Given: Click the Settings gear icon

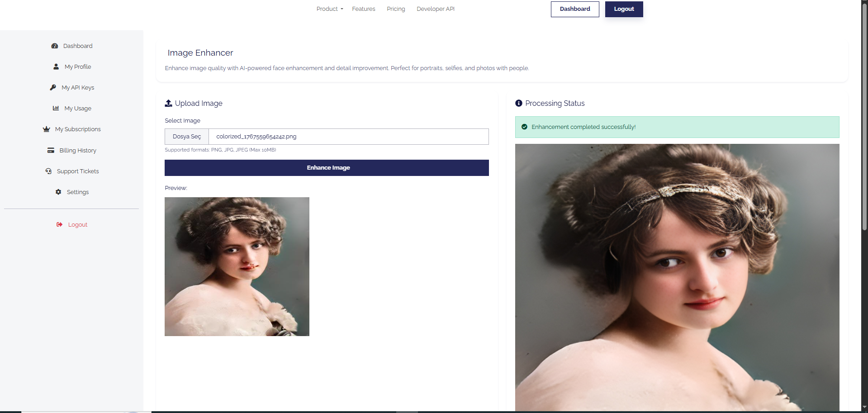Looking at the screenshot, I should coord(58,192).
